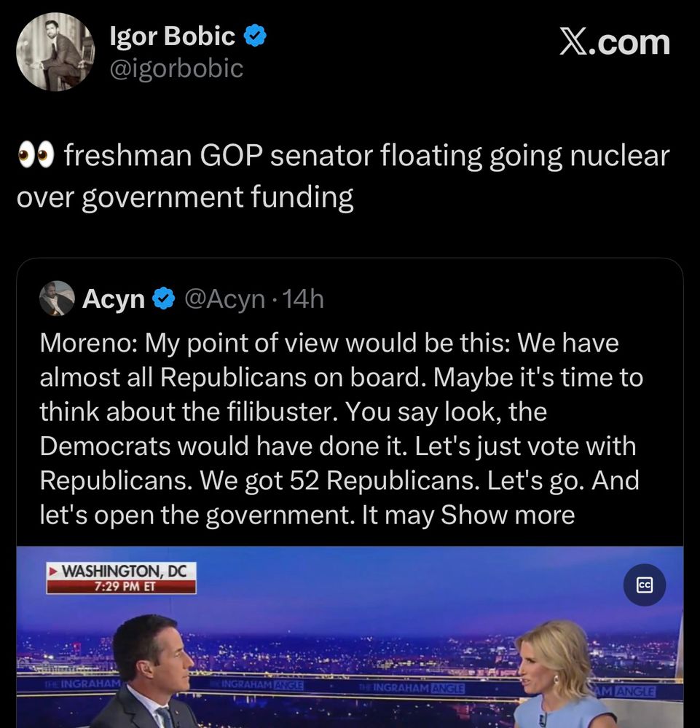Screen dimensions: 700x728
Task: Click the Acyn display name
Action: click(x=114, y=298)
